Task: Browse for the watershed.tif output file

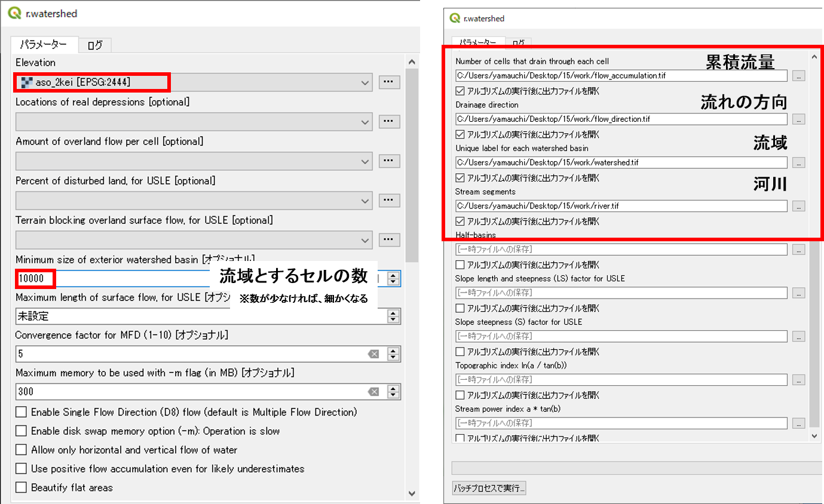Action: coord(799,162)
